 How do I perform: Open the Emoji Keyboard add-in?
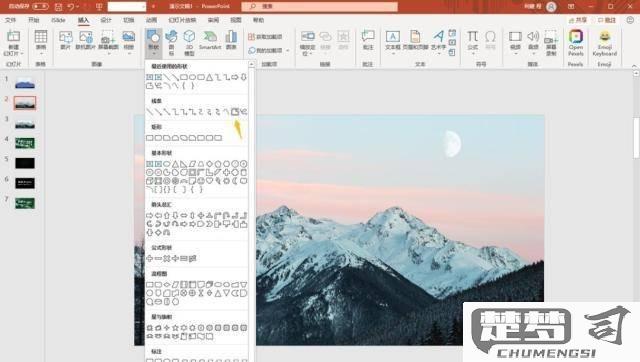(604, 42)
